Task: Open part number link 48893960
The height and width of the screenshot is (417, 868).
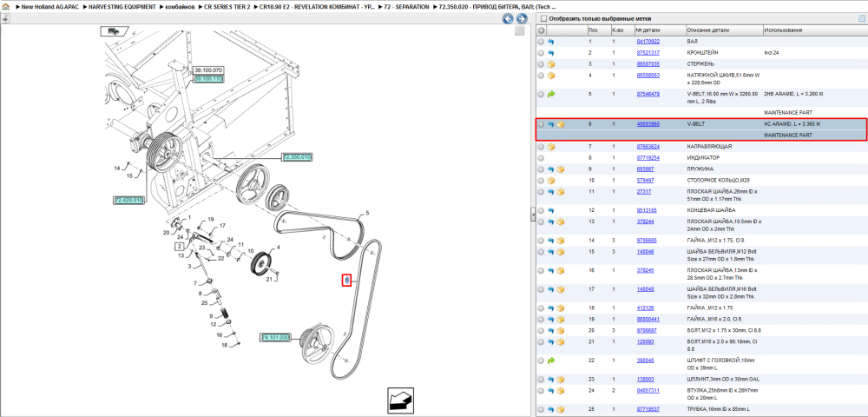Action: (648, 124)
